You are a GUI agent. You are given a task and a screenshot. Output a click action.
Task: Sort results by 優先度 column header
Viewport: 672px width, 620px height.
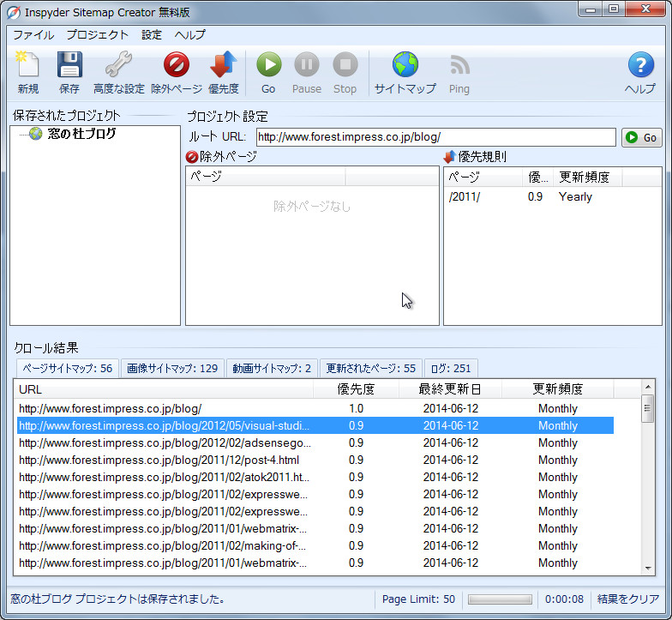point(356,389)
